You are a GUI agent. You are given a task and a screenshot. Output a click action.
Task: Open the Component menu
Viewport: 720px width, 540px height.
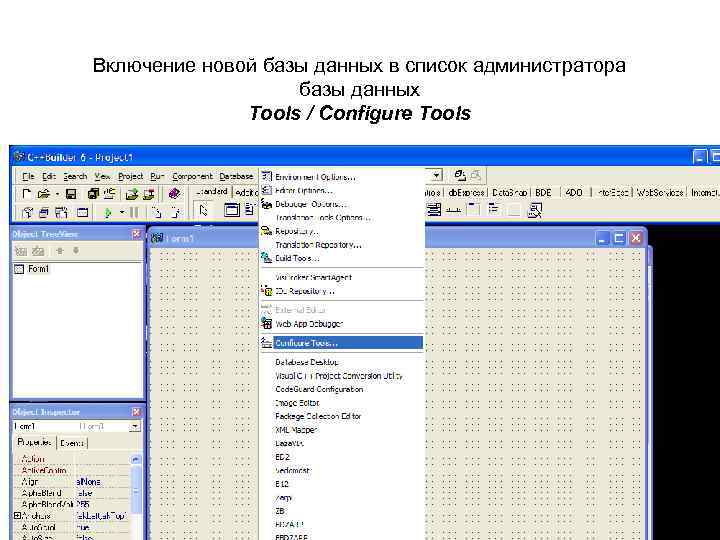192,176
